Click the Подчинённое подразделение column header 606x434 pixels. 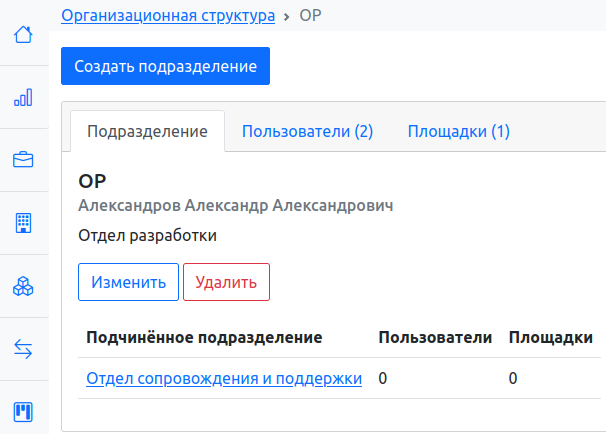(x=204, y=337)
